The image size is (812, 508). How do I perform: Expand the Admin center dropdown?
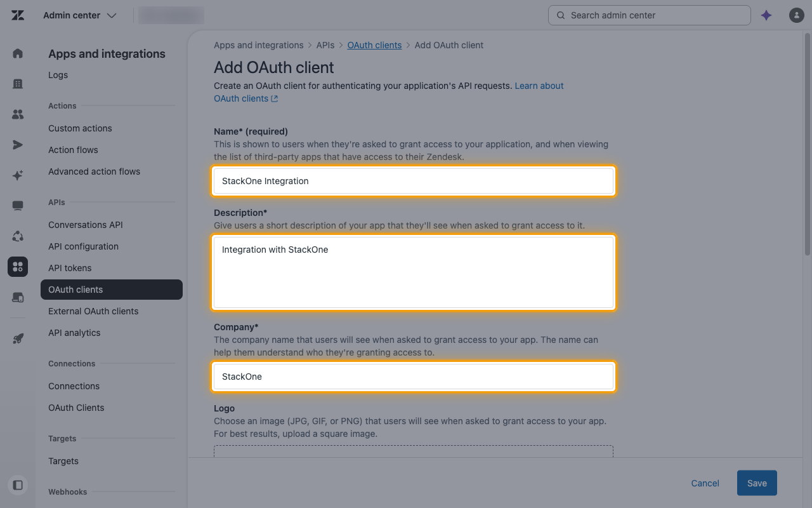80,15
